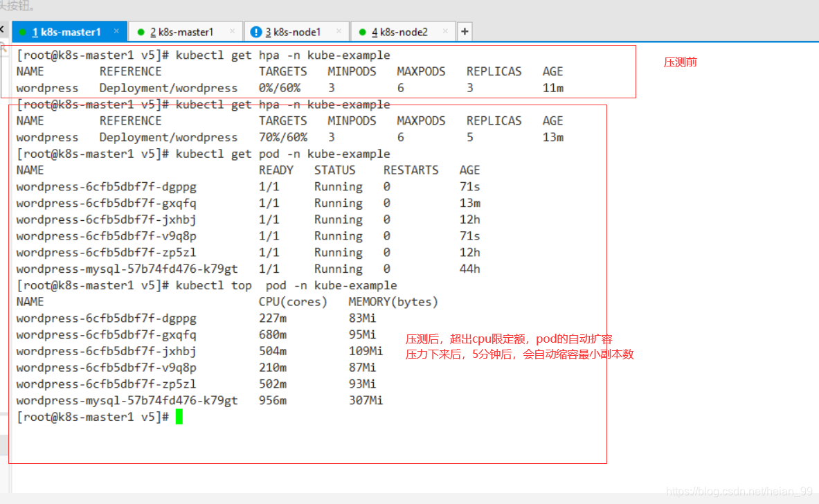Click 'Deployment/wordpress' in first hpa output
Screen dimensions: 819x504
[168, 88]
